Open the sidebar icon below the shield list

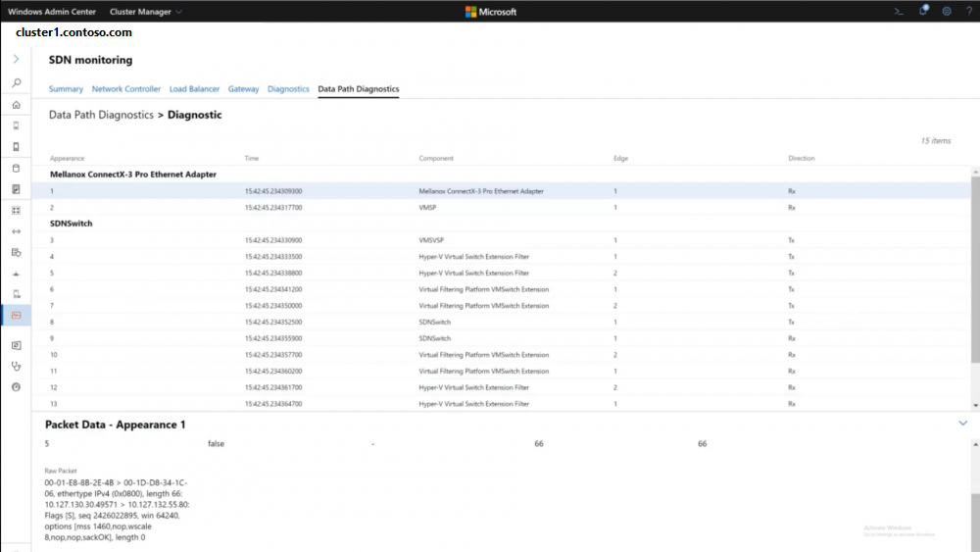[x=17, y=274]
